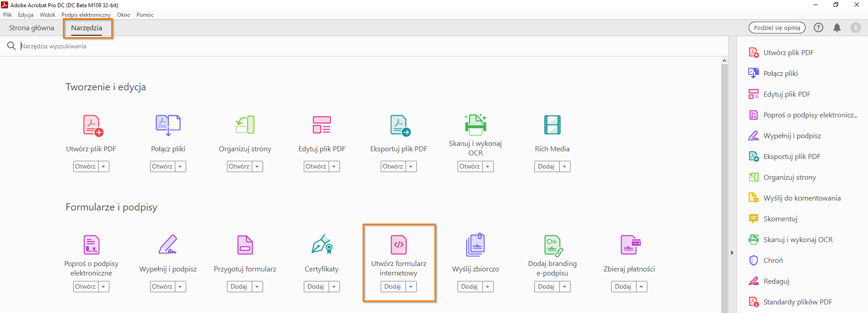This screenshot has width=868, height=313.
Task: Click Dodaj under Wyślij zbiorczo
Action: 470,287
